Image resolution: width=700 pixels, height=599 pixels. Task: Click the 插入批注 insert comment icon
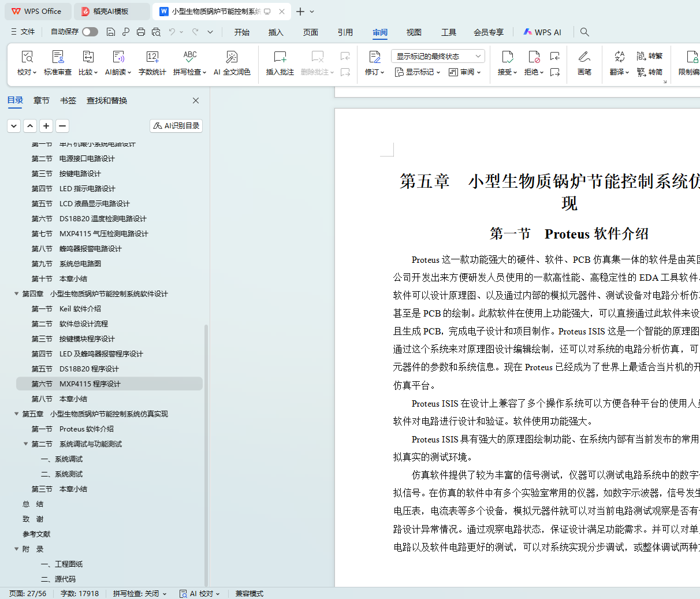(x=280, y=57)
